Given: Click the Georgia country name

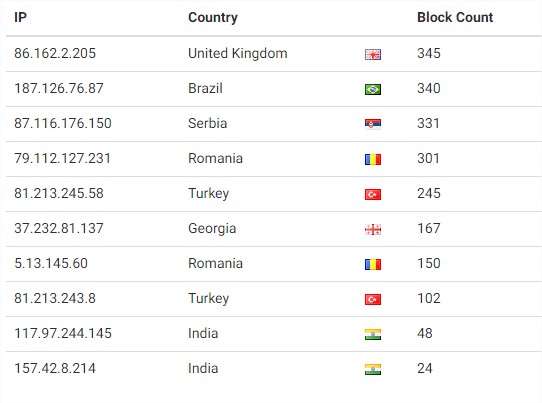Looking at the screenshot, I should [x=212, y=229].
